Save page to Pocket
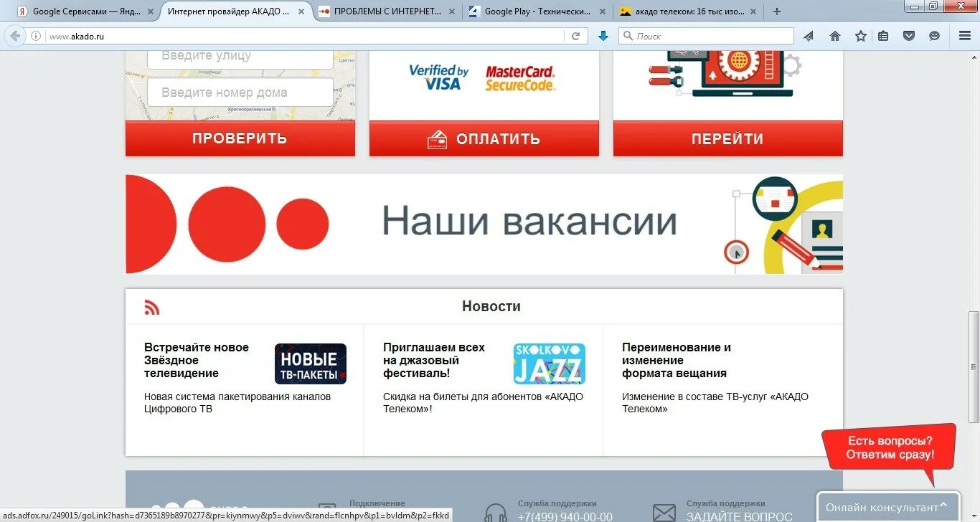This screenshot has width=980, height=522. 909,36
